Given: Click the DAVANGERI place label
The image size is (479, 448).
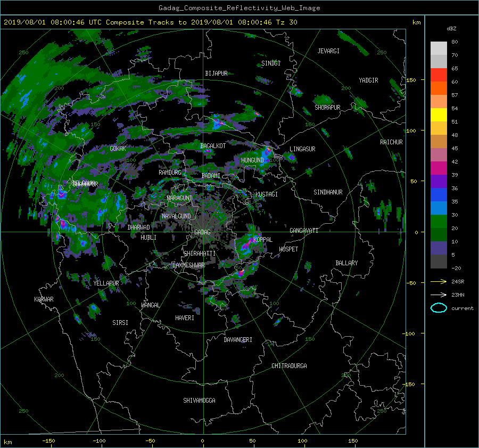Looking at the screenshot, I should 238,340.
